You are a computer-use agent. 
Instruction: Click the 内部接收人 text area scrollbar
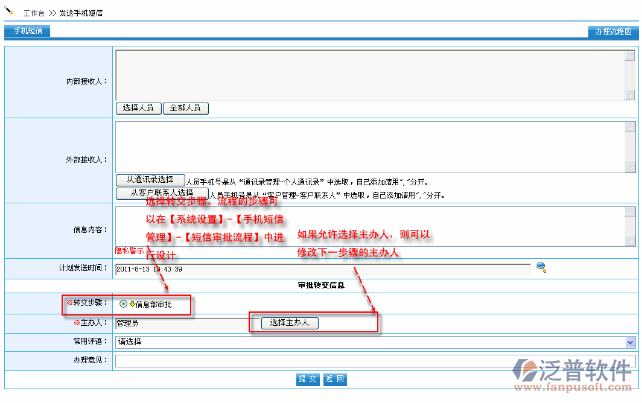(x=631, y=74)
